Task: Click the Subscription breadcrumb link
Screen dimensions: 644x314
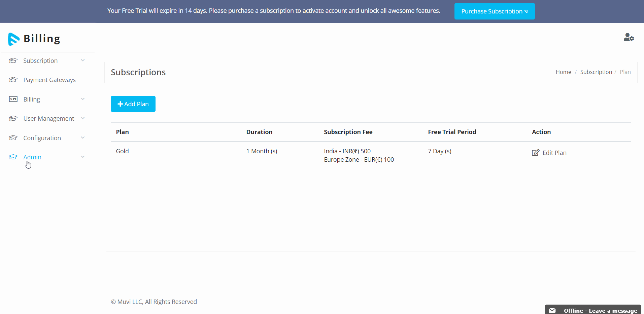Action: [x=596, y=72]
